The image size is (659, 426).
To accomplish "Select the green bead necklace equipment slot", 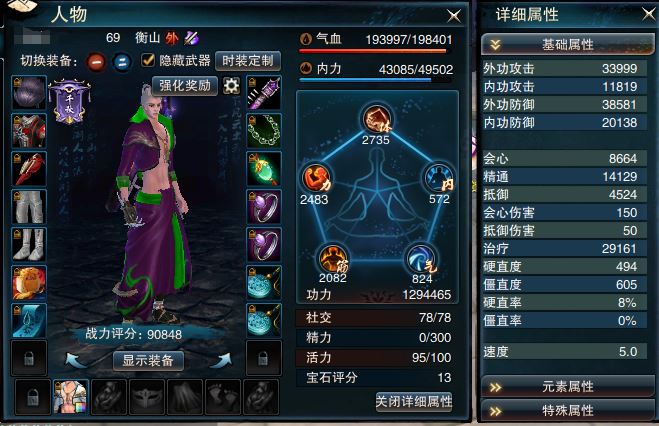I will click(264, 131).
